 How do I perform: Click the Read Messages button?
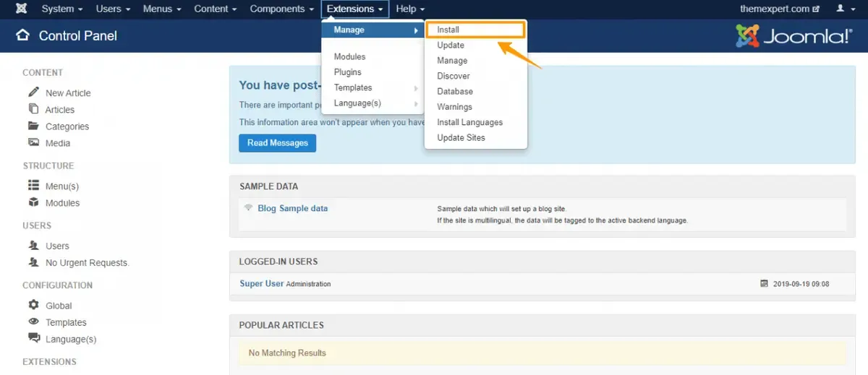pyautogui.click(x=278, y=143)
